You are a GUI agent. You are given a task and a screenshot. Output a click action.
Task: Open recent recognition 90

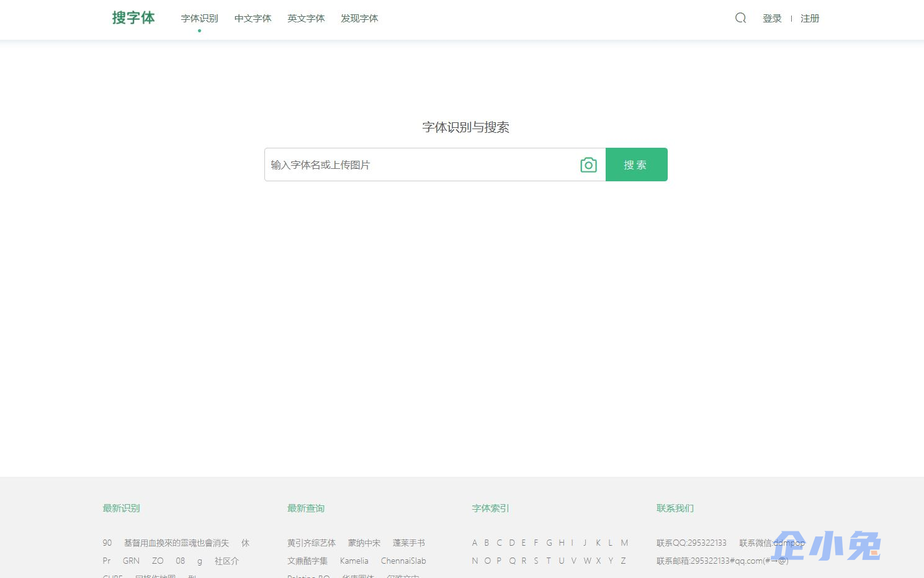tap(107, 543)
